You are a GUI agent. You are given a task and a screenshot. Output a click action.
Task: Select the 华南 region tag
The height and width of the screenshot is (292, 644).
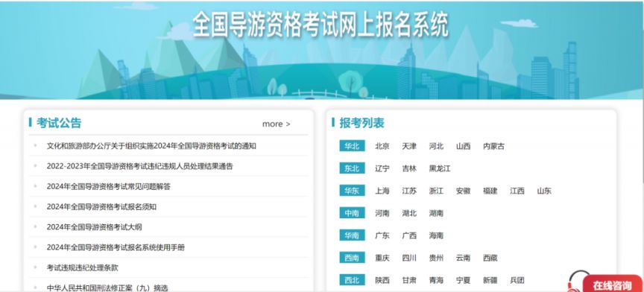click(352, 235)
